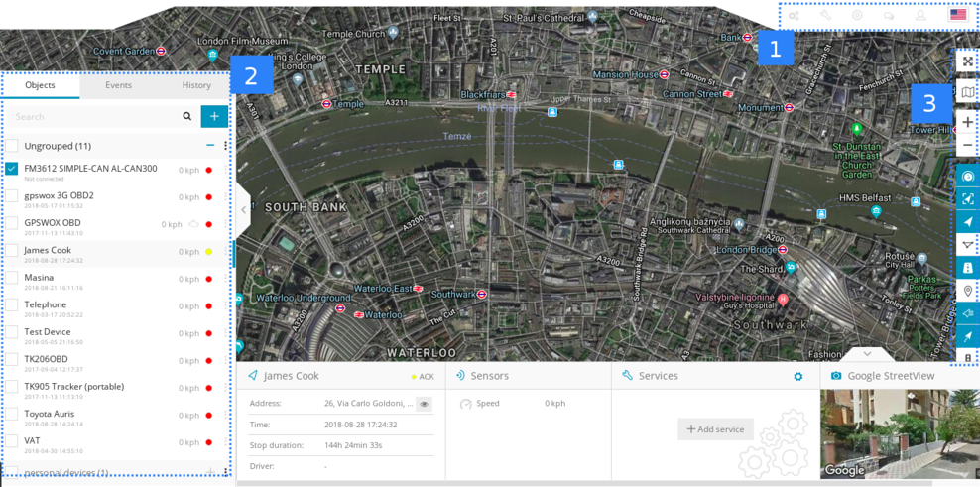Open the user account icon
980x487 pixels.
920,16
